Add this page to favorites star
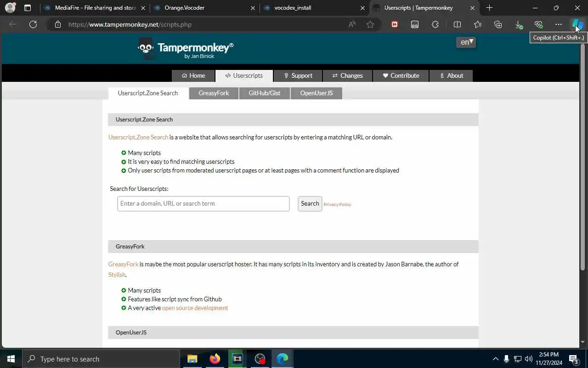 (x=370, y=24)
